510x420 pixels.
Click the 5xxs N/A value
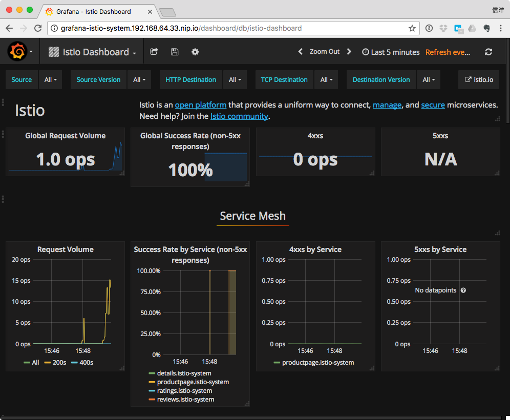tap(441, 159)
